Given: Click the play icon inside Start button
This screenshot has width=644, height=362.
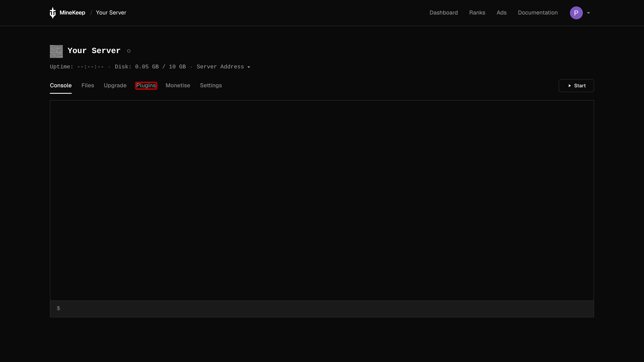Looking at the screenshot, I should coord(570,86).
